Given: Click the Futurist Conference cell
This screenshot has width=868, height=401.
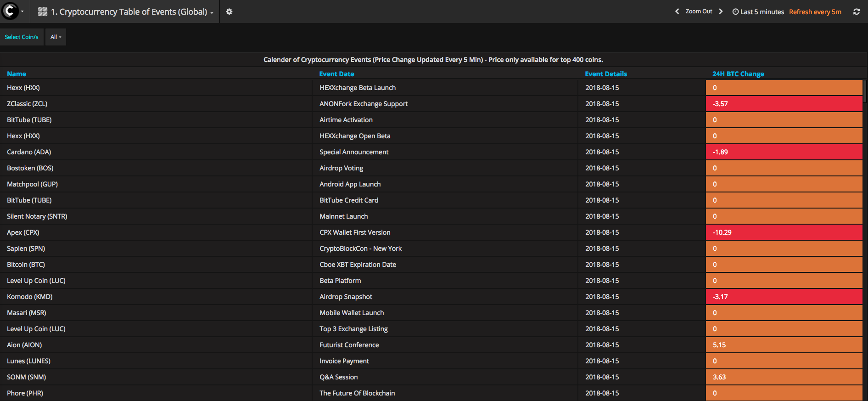Looking at the screenshot, I should point(445,345).
